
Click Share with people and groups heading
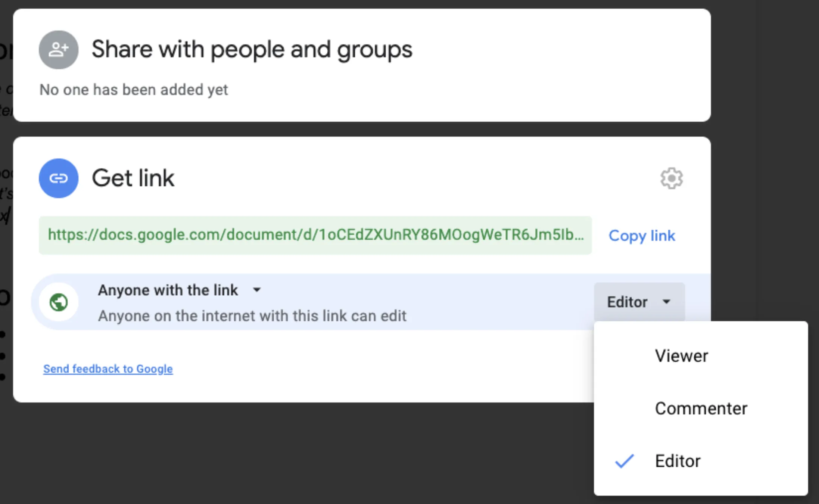(252, 50)
